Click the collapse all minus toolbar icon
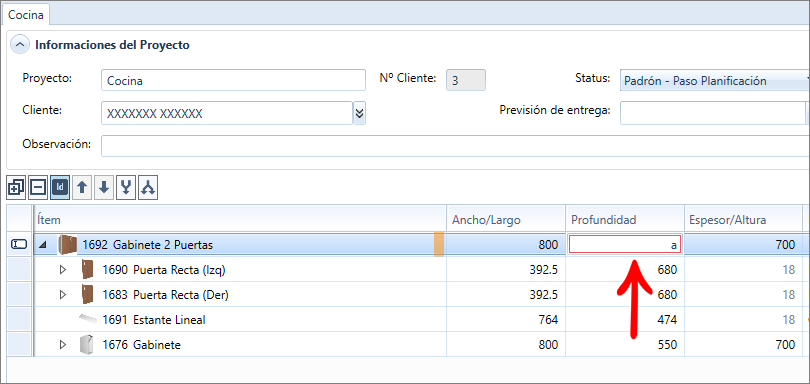 tap(38, 187)
